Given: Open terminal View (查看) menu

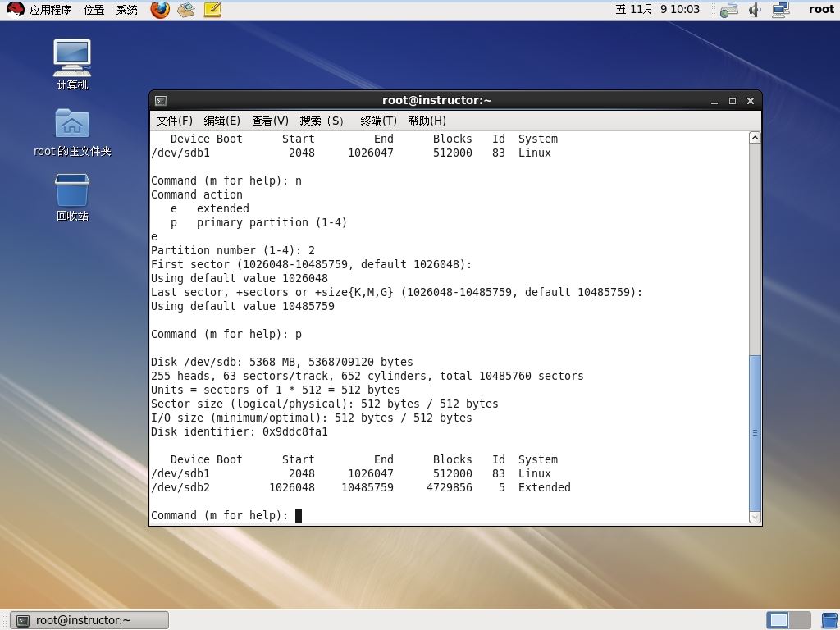Looking at the screenshot, I should (270, 121).
